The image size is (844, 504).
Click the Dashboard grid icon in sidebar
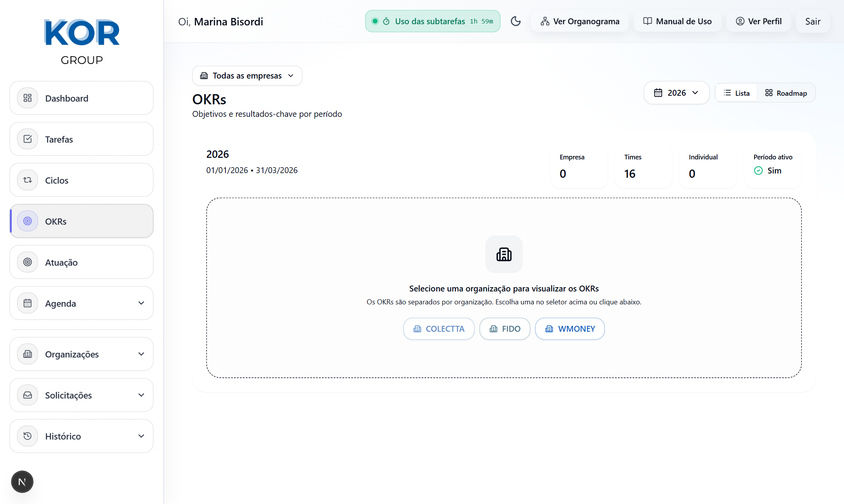point(27,98)
